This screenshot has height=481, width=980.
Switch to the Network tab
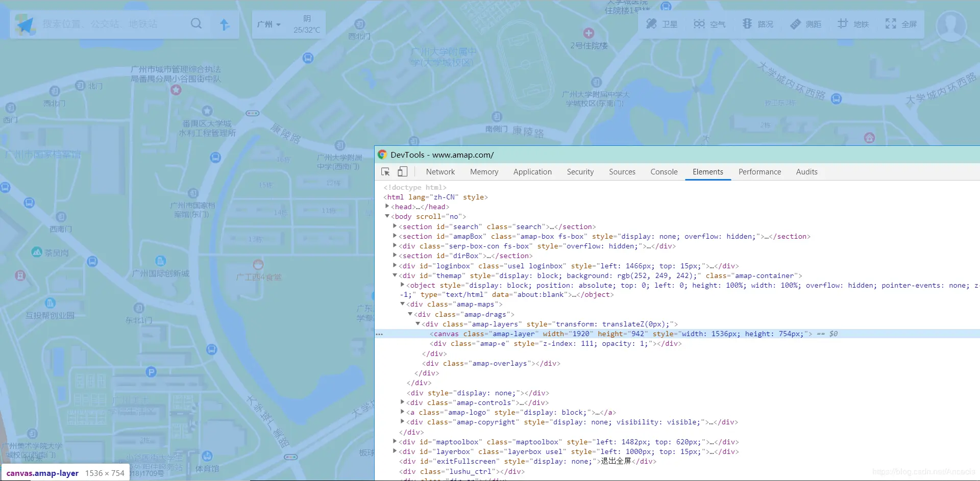(x=440, y=172)
